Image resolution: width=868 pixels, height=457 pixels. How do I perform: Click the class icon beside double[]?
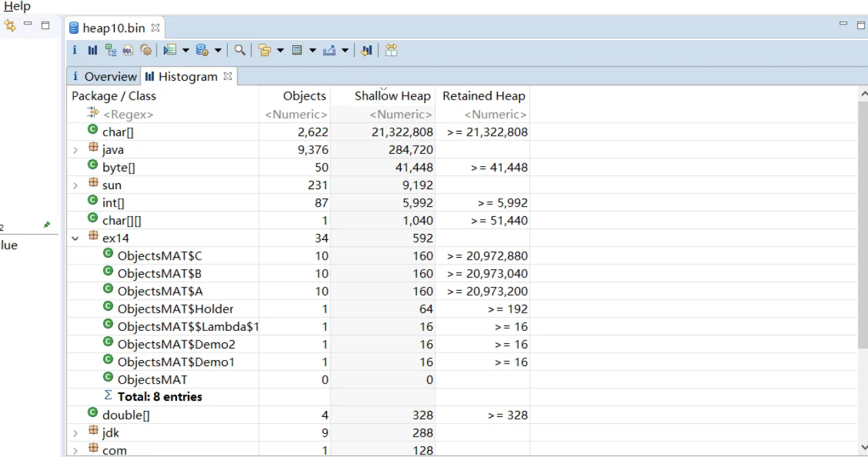[x=93, y=412]
